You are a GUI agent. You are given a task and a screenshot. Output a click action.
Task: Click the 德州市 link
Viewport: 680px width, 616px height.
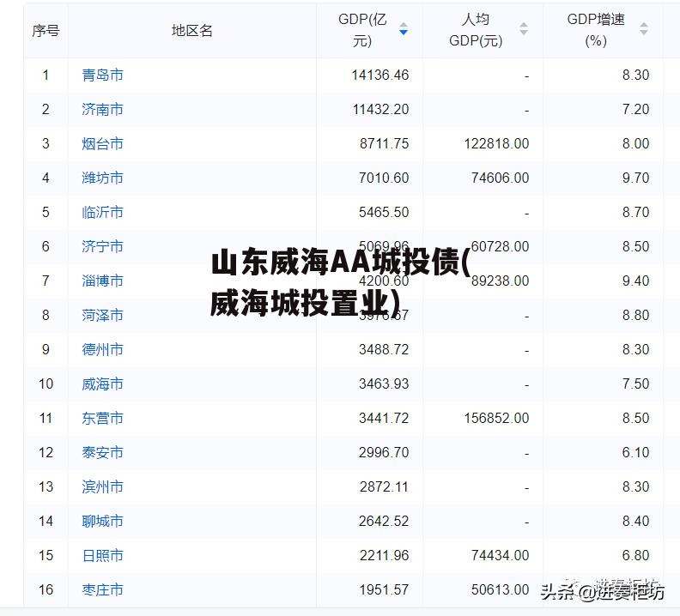102,349
